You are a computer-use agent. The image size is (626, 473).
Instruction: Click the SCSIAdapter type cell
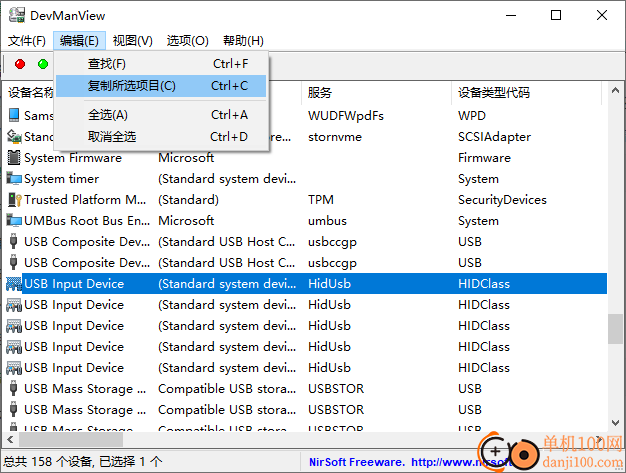[x=494, y=137]
